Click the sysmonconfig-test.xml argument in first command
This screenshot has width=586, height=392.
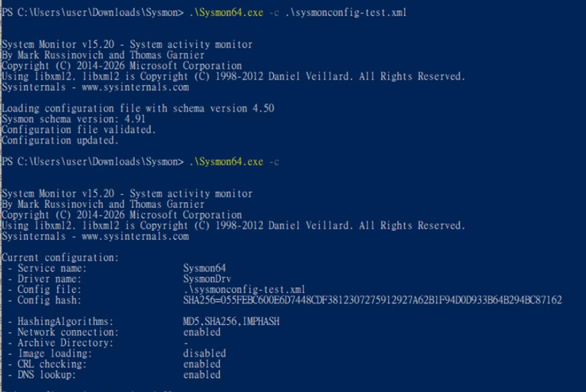[x=346, y=12]
